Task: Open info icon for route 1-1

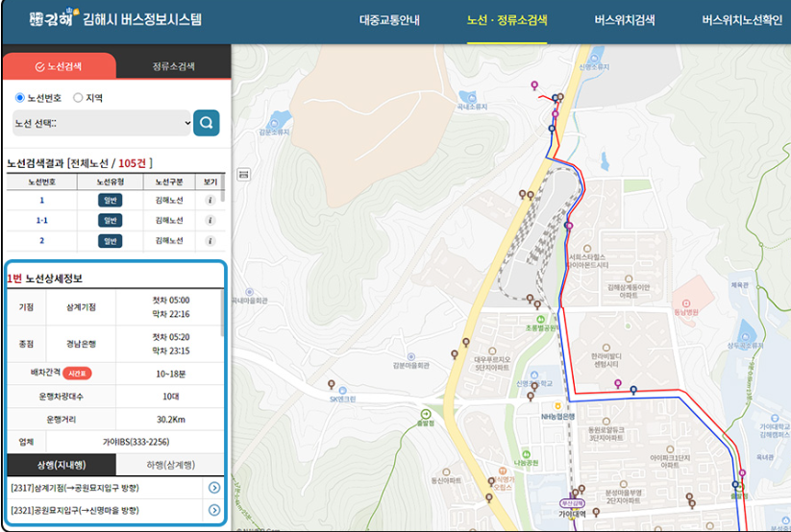Action: (x=210, y=220)
